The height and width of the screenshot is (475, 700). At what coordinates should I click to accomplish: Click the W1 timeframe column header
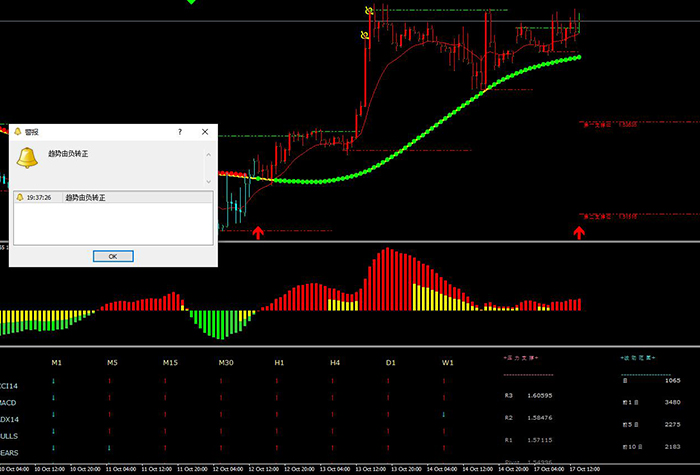click(x=448, y=362)
